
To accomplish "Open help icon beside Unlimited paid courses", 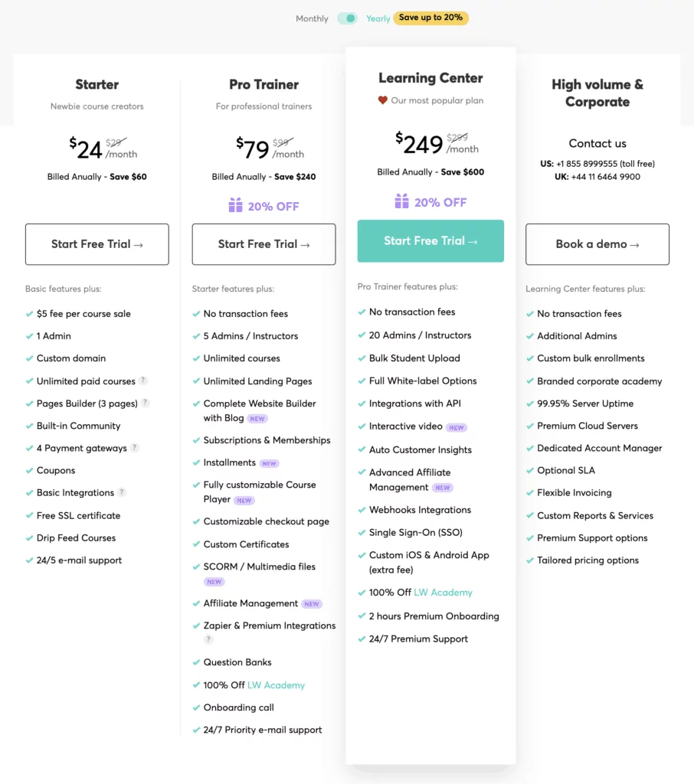I will (143, 381).
